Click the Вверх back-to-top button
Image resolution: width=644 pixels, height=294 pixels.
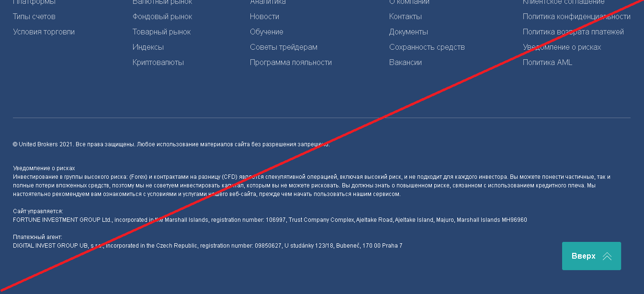click(x=591, y=256)
